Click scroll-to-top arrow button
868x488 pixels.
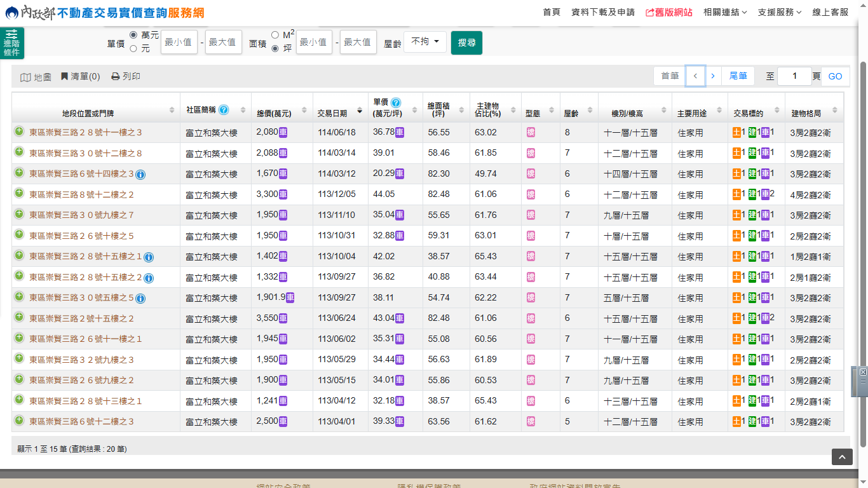tap(842, 457)
